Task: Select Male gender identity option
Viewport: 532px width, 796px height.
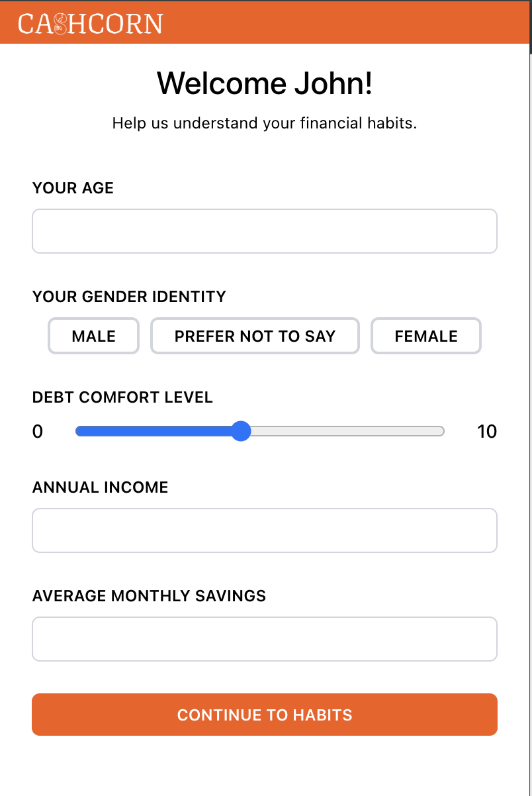Action: (93, 336)
